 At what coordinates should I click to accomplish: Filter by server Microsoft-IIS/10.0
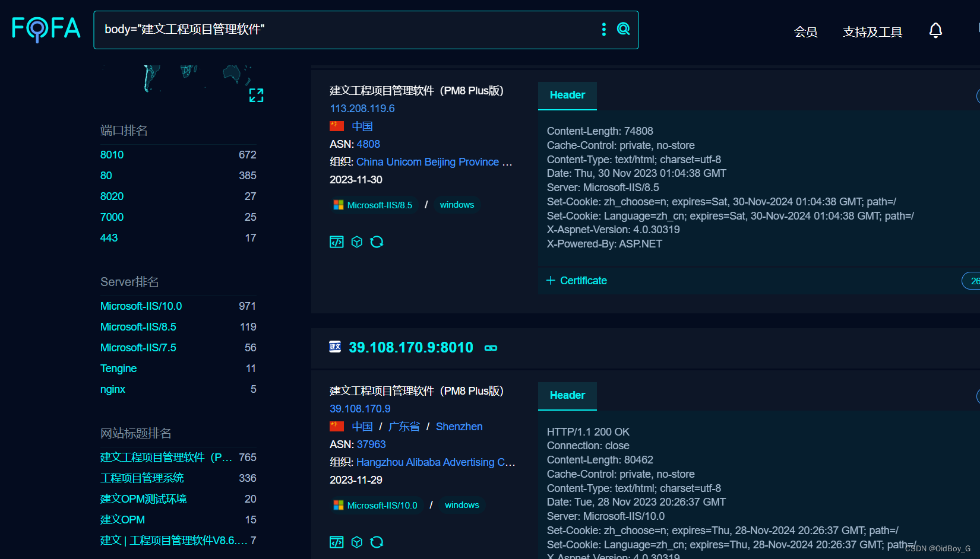click(x=141, y=306)
